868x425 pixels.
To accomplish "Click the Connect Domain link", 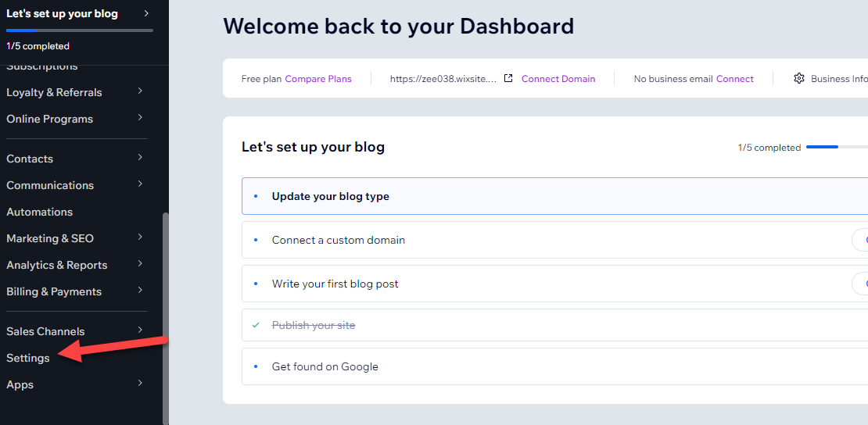I will [558, 79].
